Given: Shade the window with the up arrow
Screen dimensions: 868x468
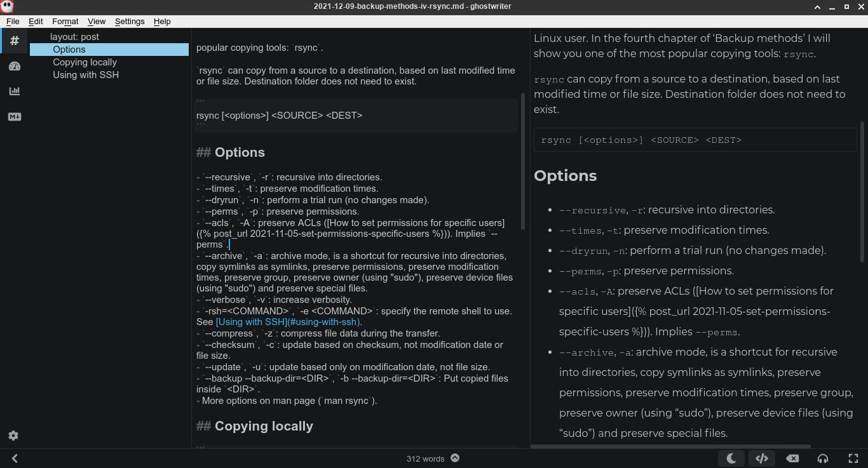Looking at the screenshot, I should pos(817,6).
